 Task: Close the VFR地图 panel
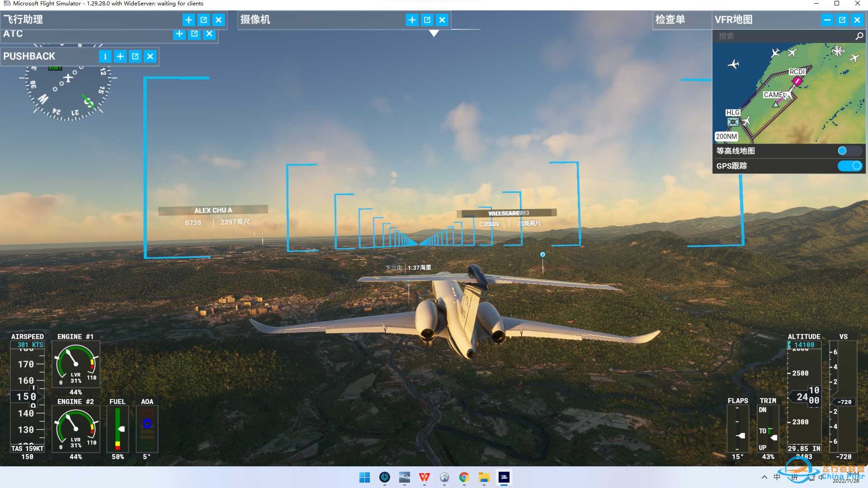coord(857,20)
